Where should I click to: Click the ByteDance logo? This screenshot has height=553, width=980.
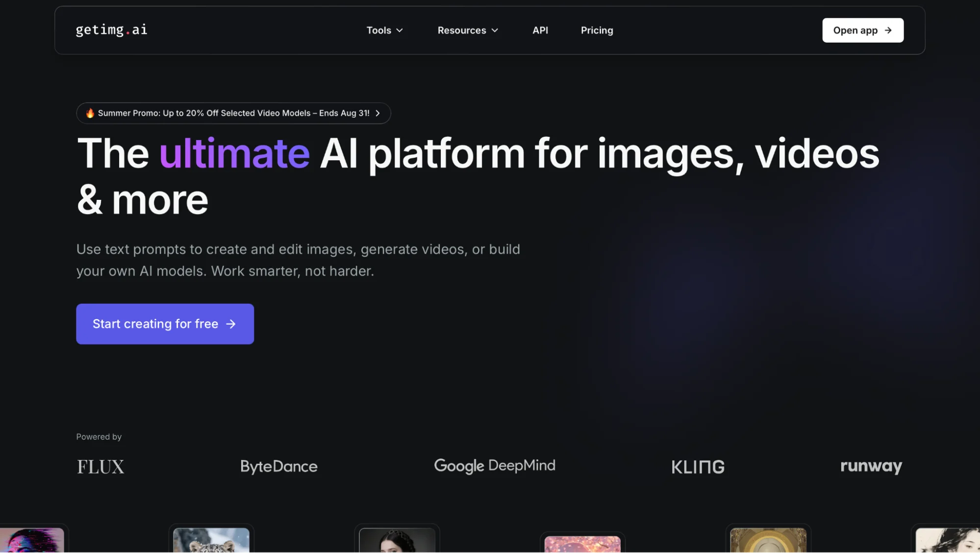pos(279,466)
